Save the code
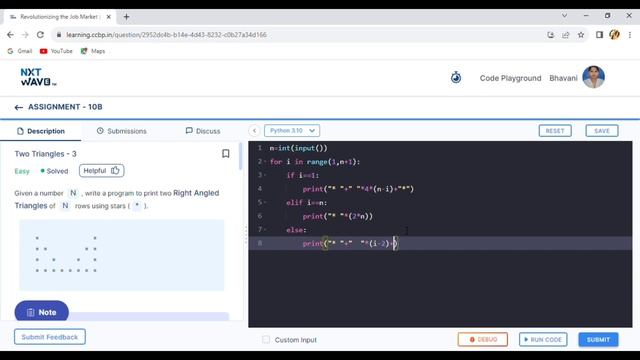This screenshot has width=640, height=360. point(602,131)
